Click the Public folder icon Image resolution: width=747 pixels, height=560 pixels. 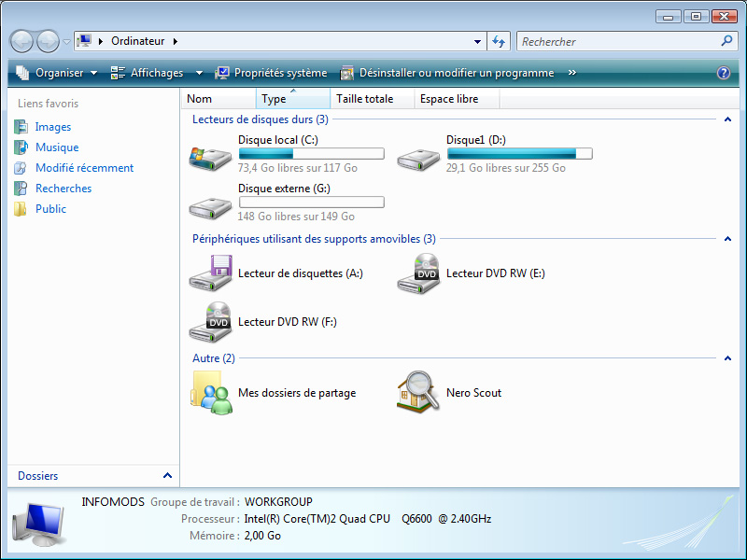point(21,208)
